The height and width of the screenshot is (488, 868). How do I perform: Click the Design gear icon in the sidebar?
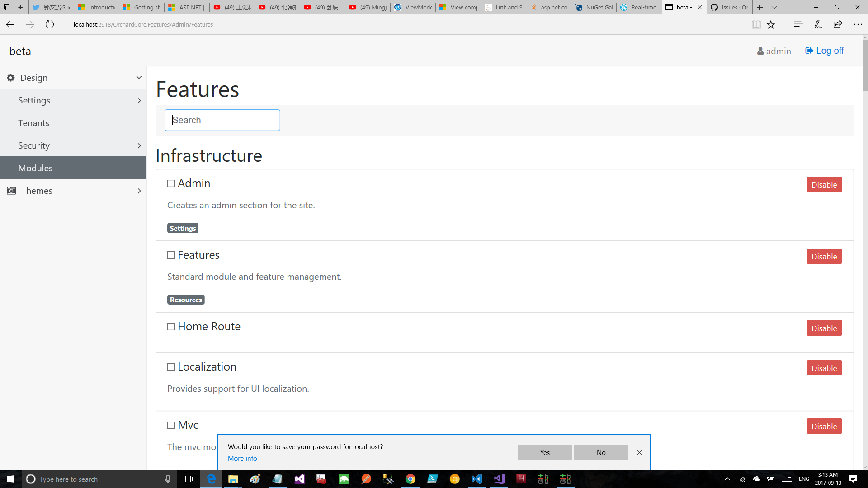coord(10,77)
